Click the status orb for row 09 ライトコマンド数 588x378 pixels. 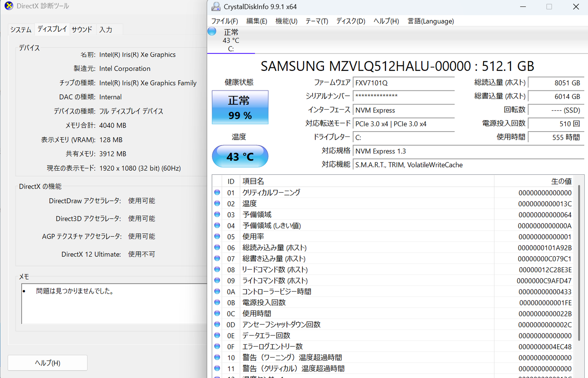point(217,280)
